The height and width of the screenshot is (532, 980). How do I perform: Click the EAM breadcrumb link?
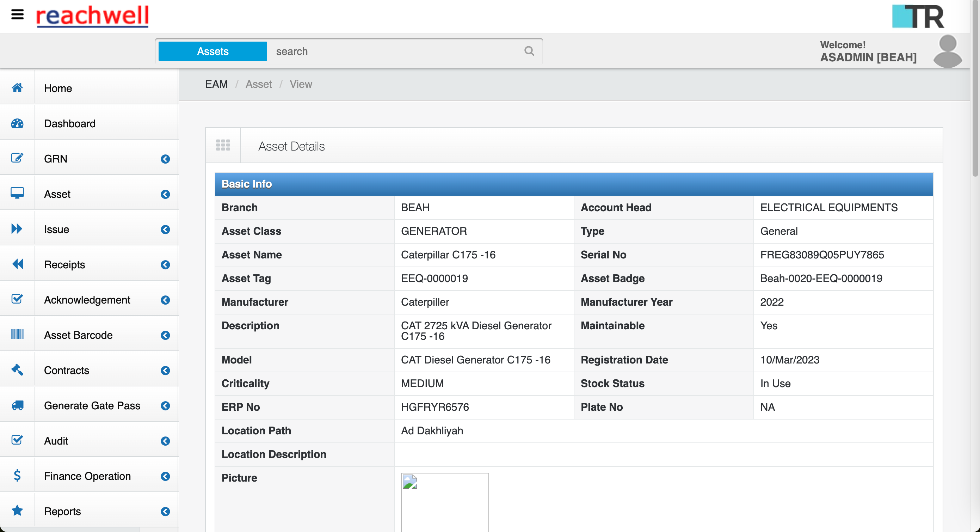[x=216, y=84]
